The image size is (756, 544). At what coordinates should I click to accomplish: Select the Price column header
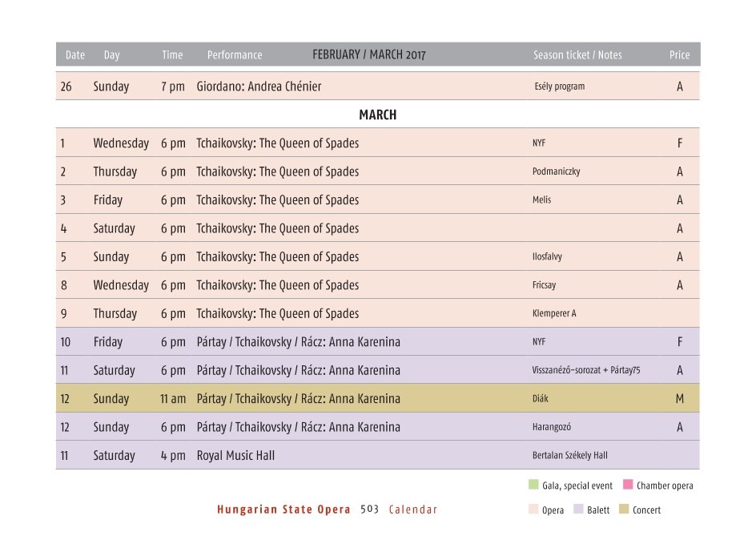(679, 55)
